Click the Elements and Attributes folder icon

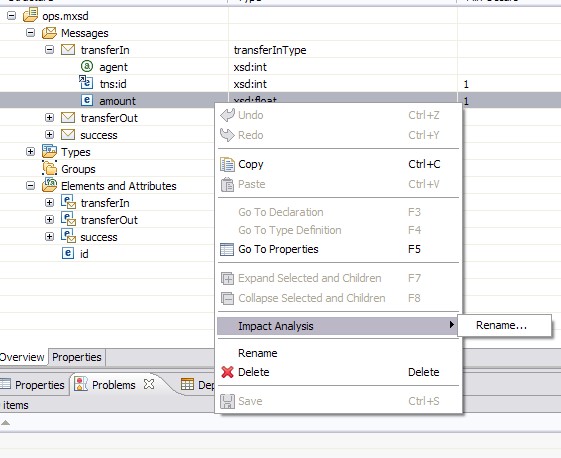coord(49,185)
